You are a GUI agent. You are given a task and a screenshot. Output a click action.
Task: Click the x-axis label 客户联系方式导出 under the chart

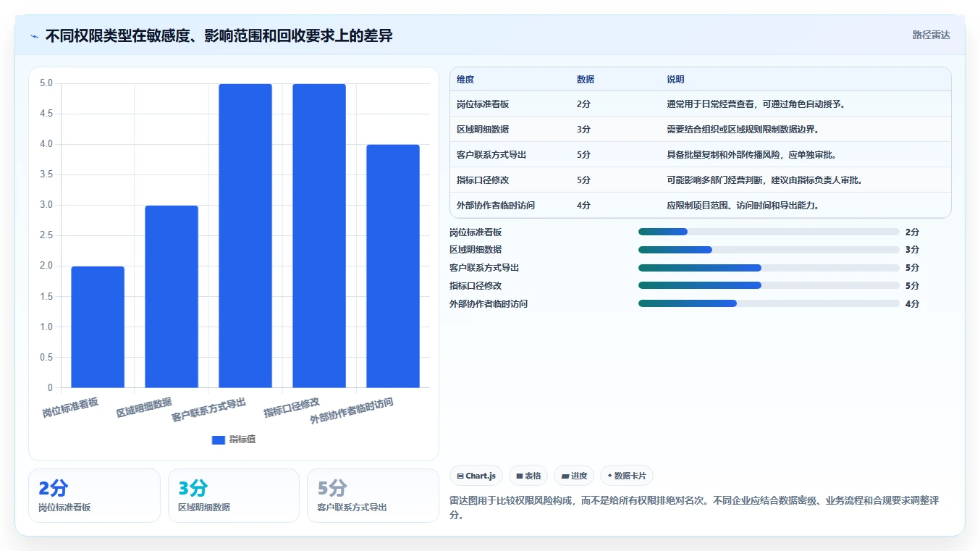(209, 410)
